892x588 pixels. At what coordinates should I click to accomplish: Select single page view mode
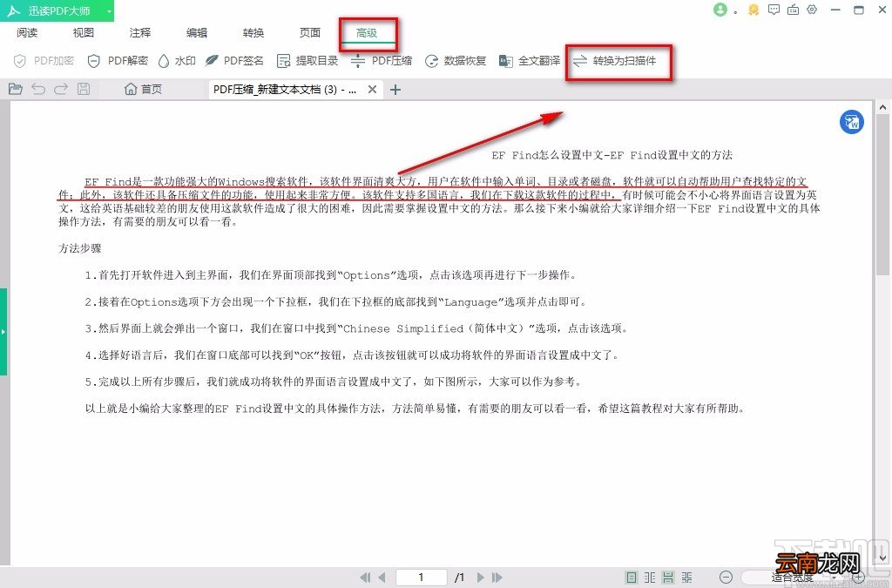pos(632,578)
